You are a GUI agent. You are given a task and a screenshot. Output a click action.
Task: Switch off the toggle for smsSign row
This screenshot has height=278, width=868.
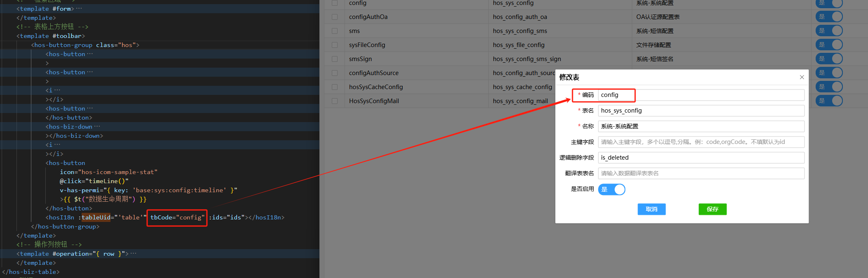coord(829,59)
